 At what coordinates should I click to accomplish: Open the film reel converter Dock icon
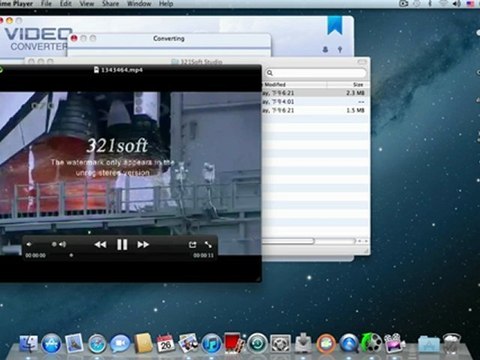372,343
